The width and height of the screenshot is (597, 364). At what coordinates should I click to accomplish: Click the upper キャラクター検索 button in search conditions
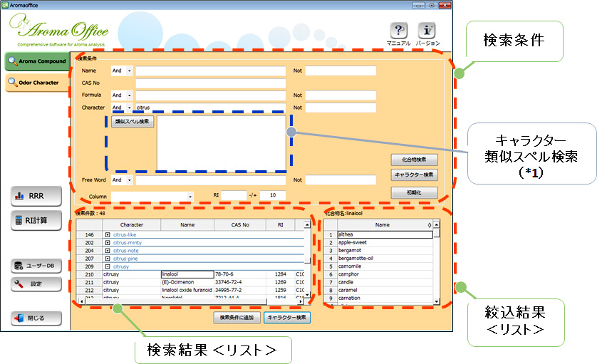414,175
